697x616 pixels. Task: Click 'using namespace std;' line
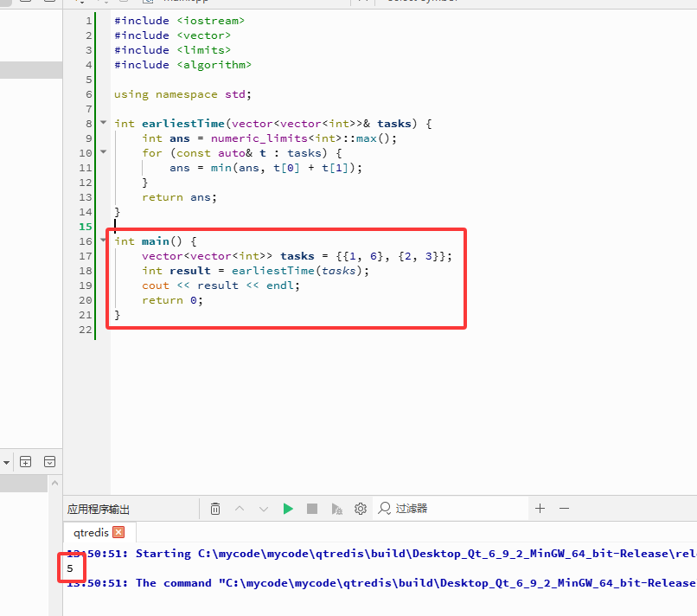point(182,94)
